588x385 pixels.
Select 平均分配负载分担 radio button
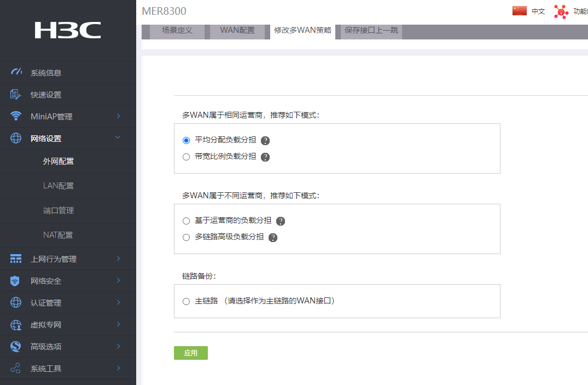tap(186, 141)
